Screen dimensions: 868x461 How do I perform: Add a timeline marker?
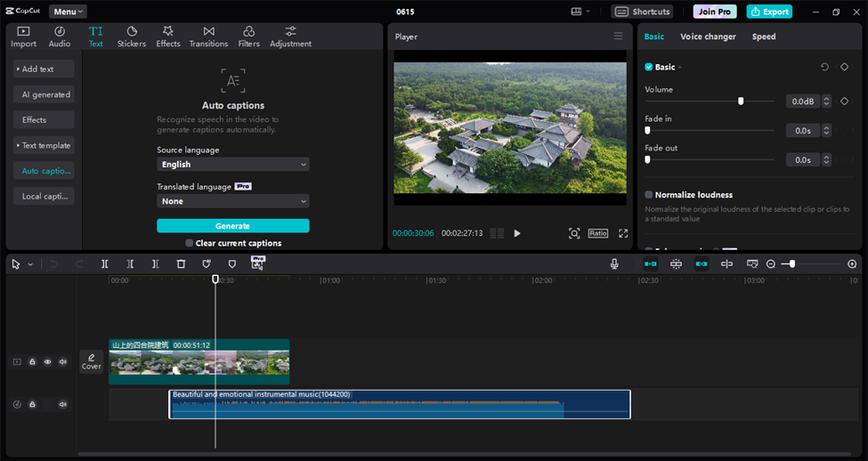[232, 264]
